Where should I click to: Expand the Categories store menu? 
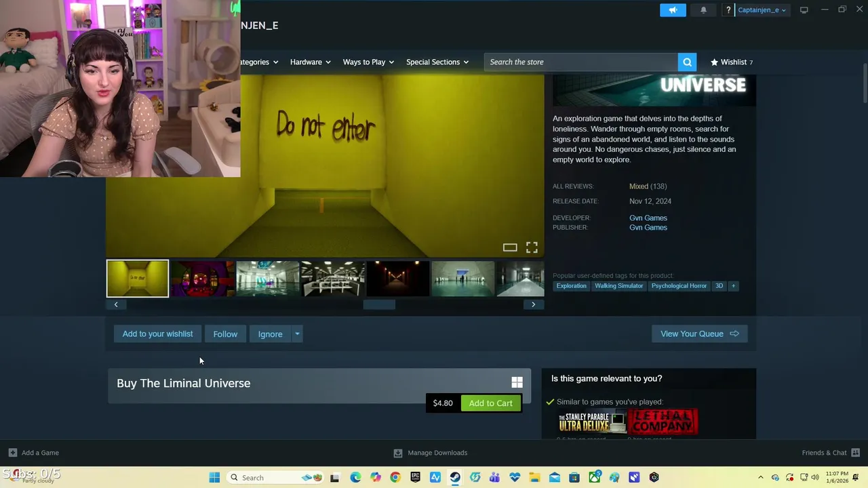coord(258,62)
